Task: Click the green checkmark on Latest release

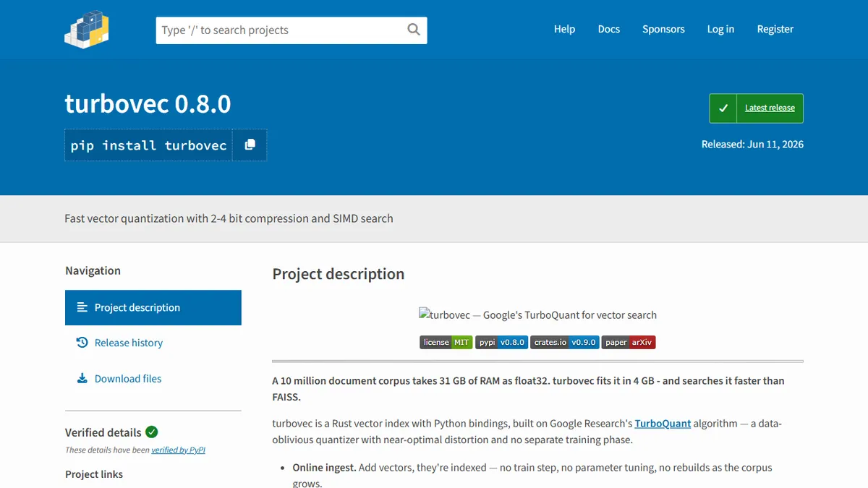Action: [723, 108]
